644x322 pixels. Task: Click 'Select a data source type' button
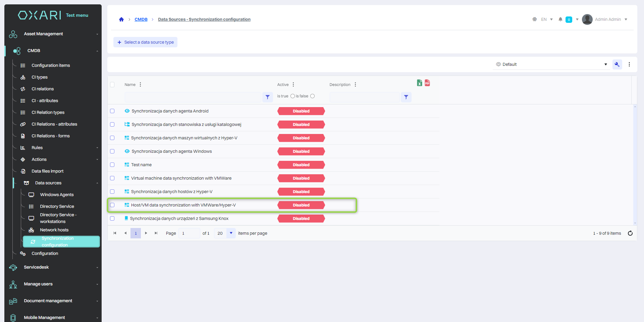(145, 42)
